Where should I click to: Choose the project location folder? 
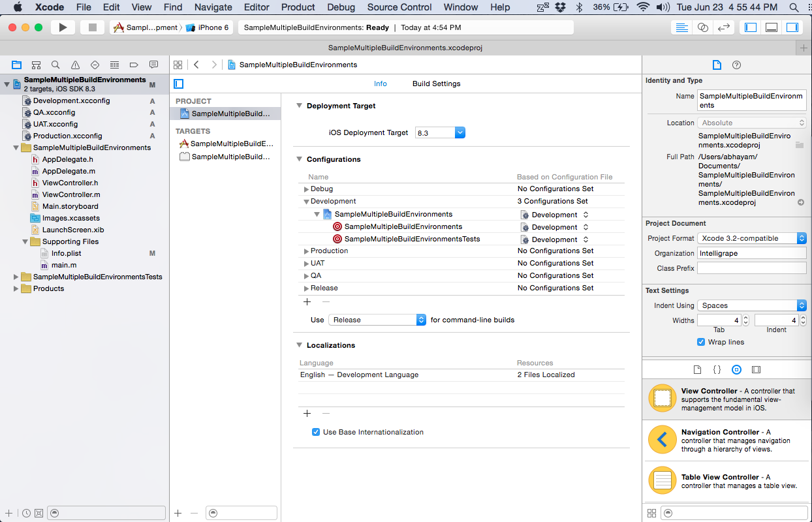coord(799,145)
